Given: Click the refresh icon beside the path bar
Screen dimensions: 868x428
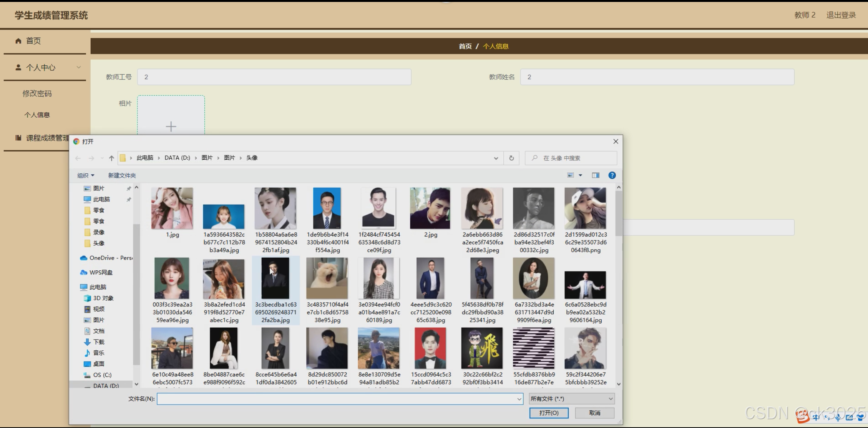Looking at the screenshot, I should [511, 158].
